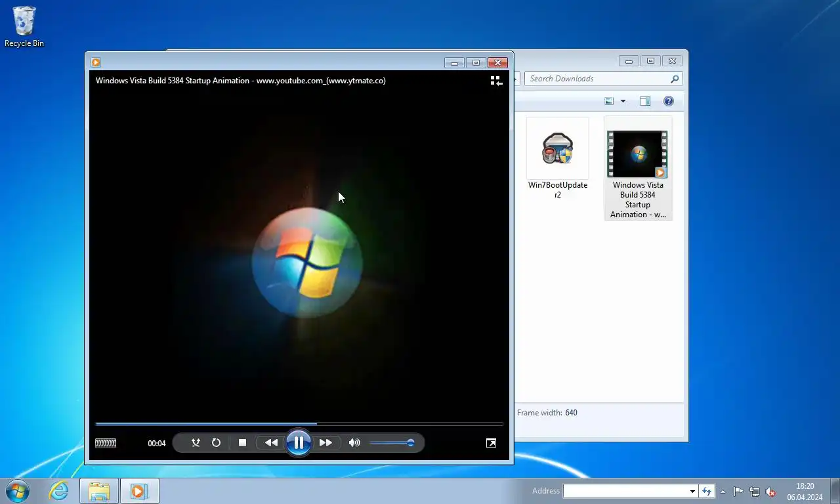The height and width of the screenshot is (504, 840).
Task: Click the fast forward next button
Action: pos(325,443)
